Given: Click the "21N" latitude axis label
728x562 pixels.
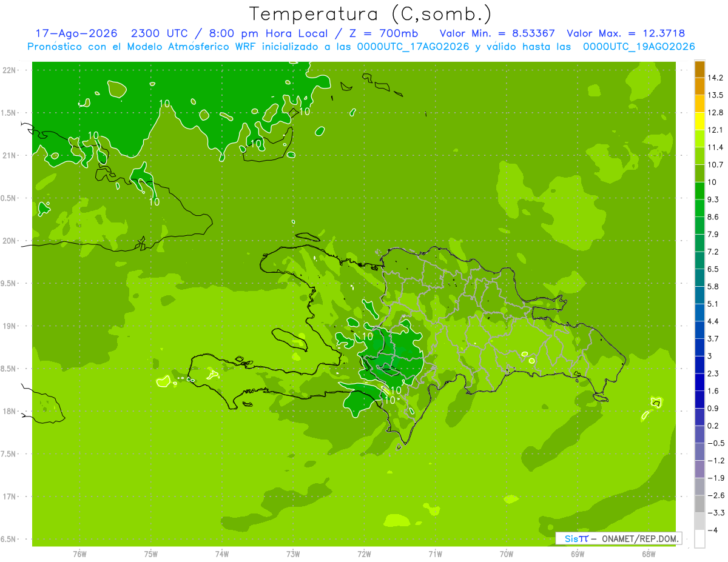Looking at the screenshot, I should coord(10,156).
